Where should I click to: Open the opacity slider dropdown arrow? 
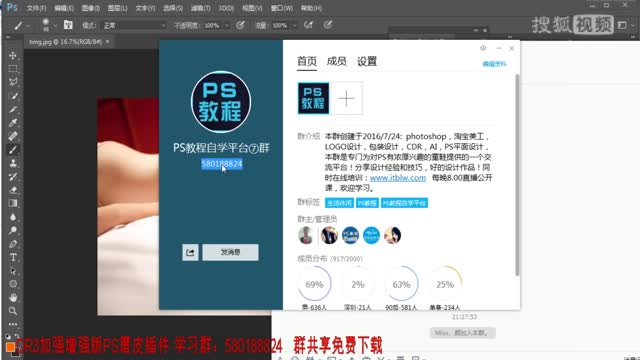tap(227, 26)
